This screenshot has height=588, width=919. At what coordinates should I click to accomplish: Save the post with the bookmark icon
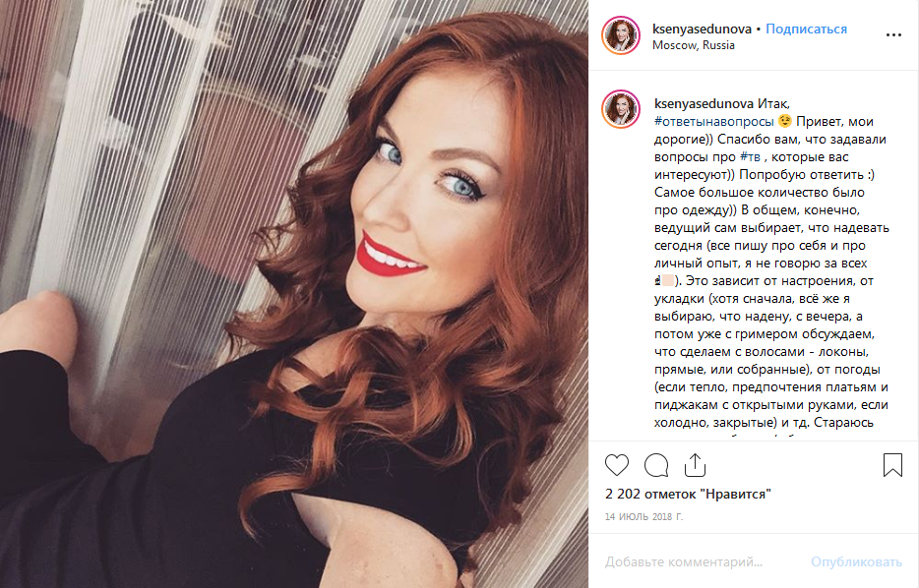pos(892,465)
